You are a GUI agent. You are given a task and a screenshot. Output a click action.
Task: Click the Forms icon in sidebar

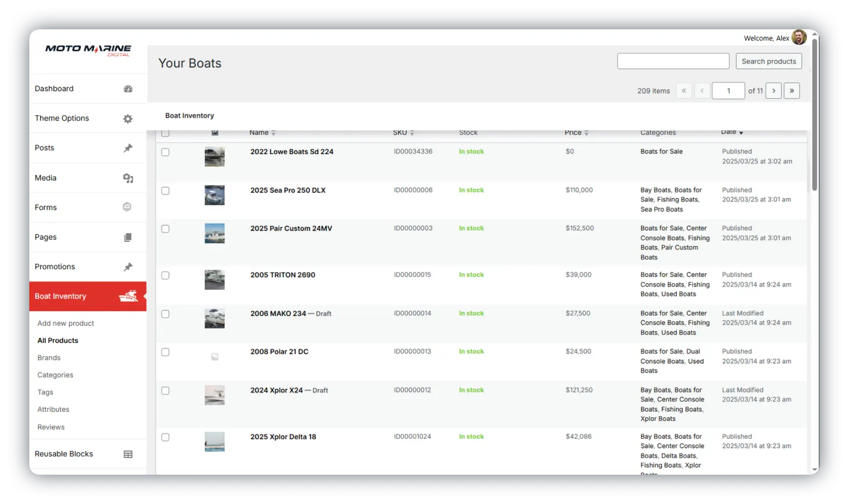(127, 207)
